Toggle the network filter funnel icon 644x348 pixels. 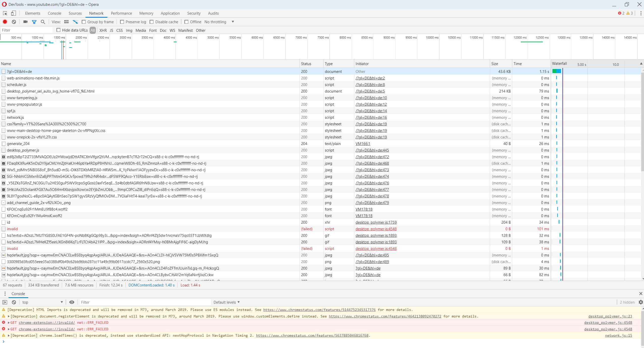click(x=34, y=22)
